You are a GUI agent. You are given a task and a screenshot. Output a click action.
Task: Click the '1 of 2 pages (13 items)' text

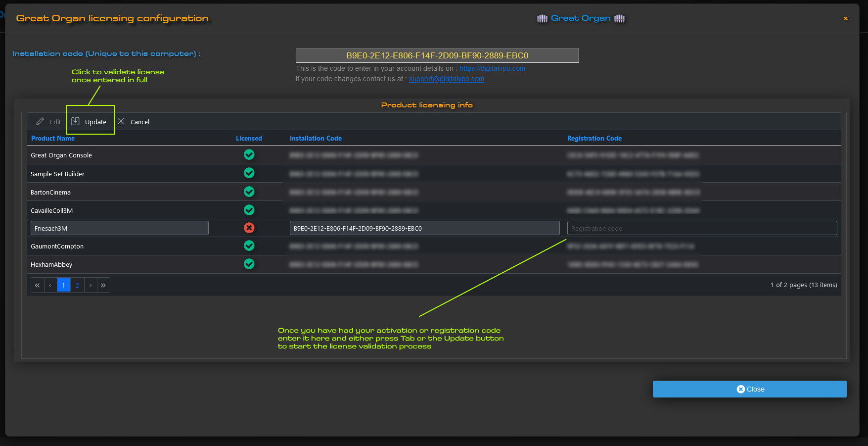point(804,285)
